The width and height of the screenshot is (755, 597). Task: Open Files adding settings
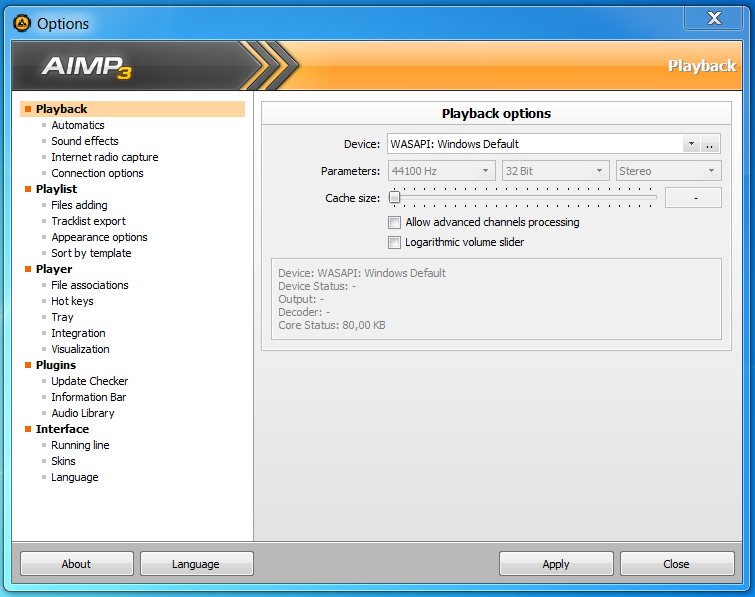tap(79, 205)
